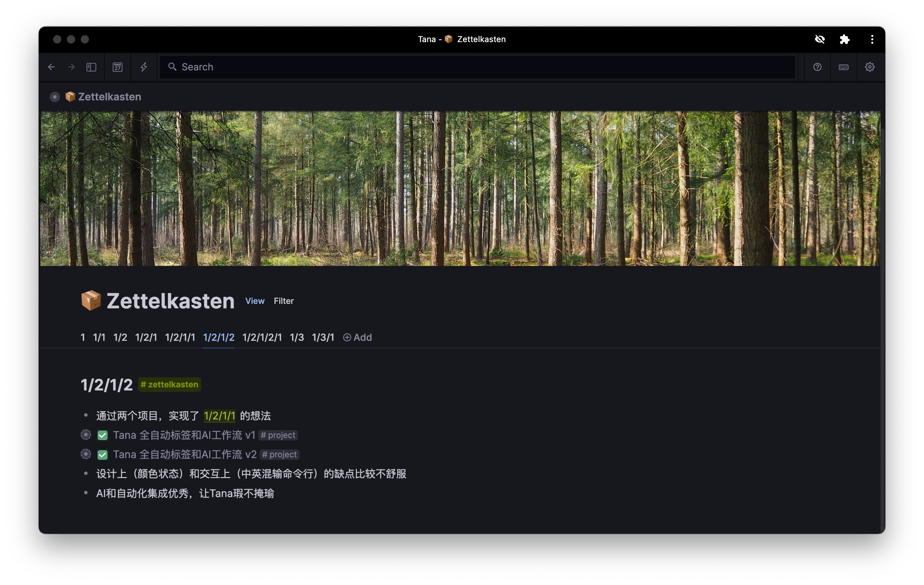
Task: Select the active 1/2/1/2 tab
Action: [x=219, y=337]
